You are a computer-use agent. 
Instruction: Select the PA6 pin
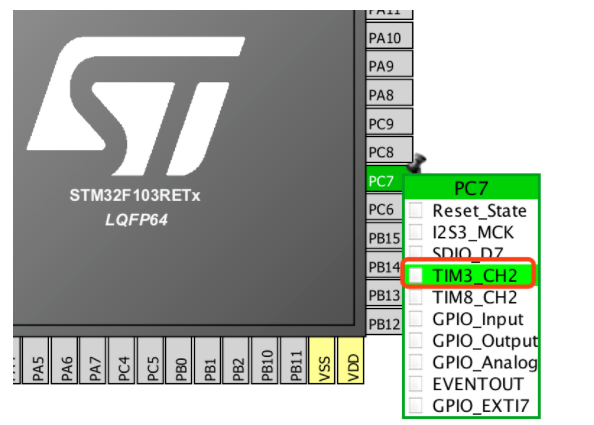pos(64,361)
